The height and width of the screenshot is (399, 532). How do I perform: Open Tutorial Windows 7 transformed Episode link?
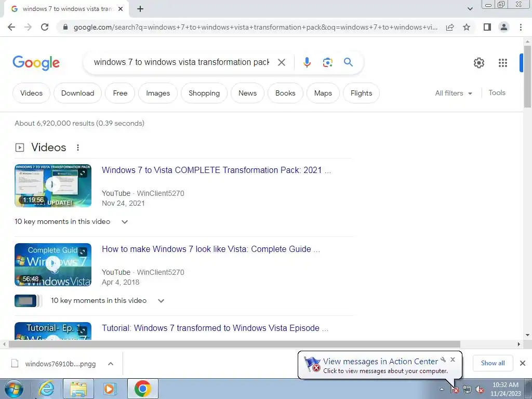click(x=215, y=328)
